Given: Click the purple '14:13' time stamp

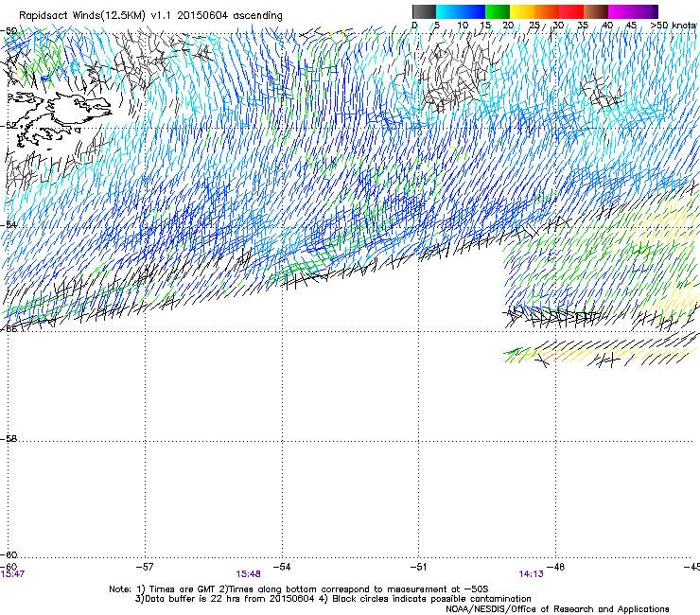Looking at the screenshot, I should [531, 574].
